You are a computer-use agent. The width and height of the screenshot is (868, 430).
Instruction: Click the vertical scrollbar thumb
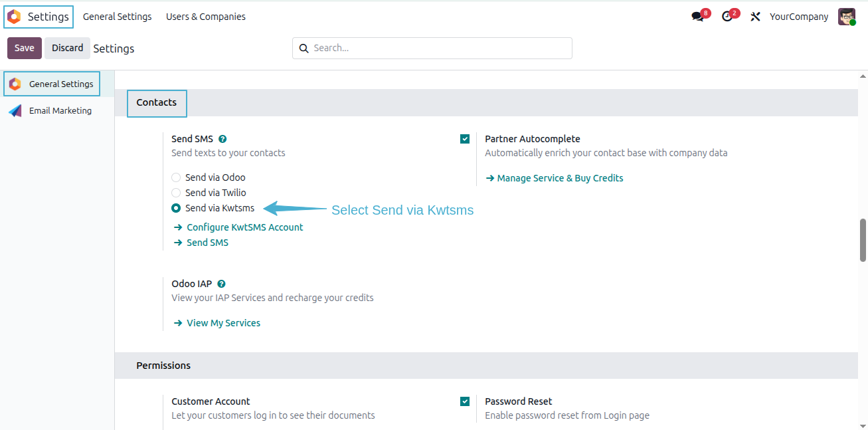[x=863, y=240]
